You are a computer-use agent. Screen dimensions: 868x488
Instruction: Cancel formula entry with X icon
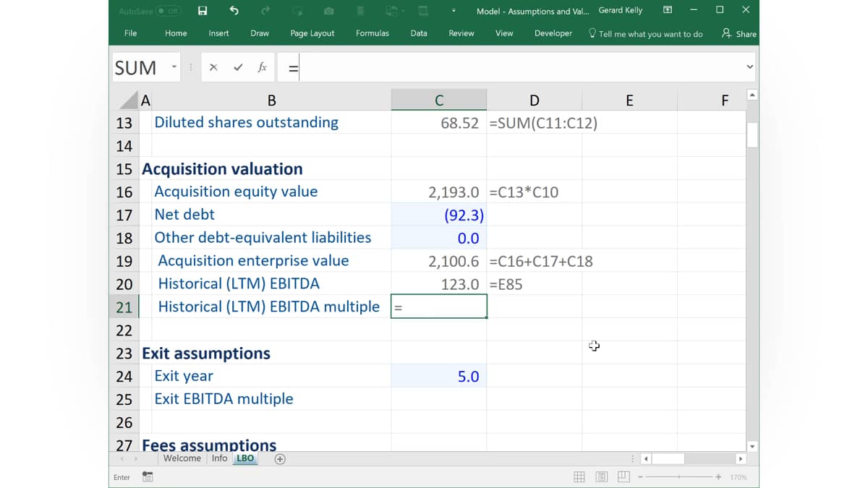click(x=213, y=67)
